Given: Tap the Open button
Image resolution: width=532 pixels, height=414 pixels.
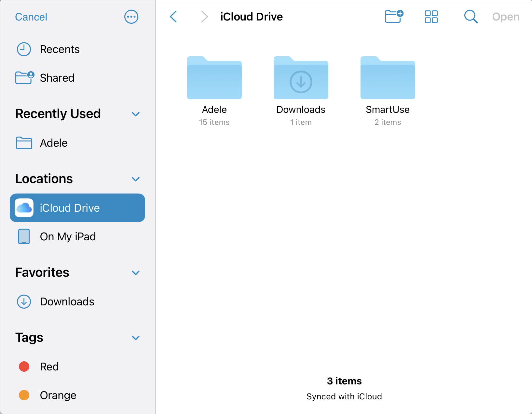Looking at the screenshot, I should click(x=506, y=17).
